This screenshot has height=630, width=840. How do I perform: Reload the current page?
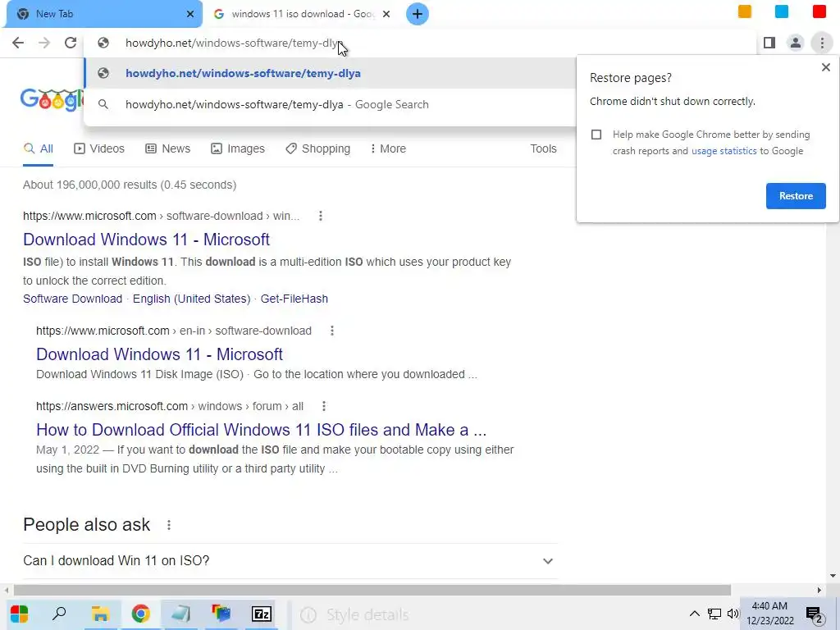71,43
